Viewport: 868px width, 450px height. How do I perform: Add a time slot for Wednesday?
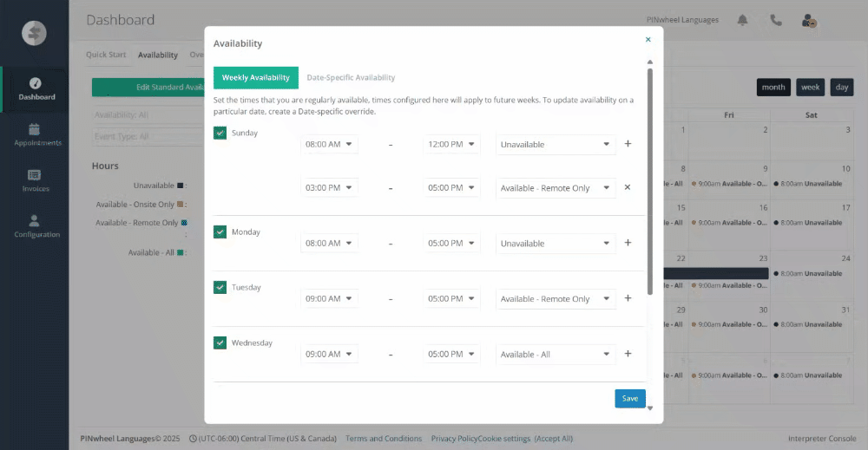(628, 354)
